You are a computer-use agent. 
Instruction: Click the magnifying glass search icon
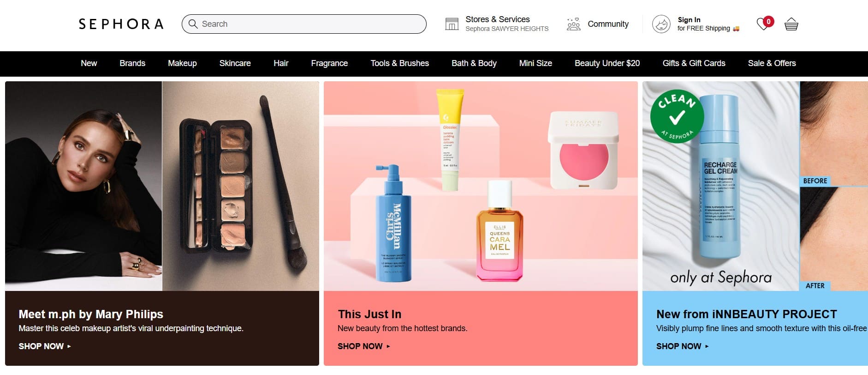(193, 24)
